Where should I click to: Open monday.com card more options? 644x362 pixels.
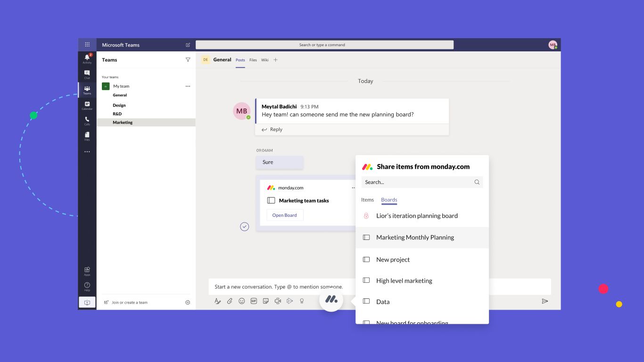(x=354, y=188)
